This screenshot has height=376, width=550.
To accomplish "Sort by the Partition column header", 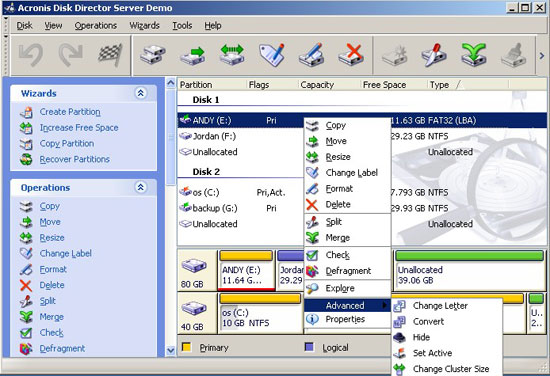I will tap(212, 85).
